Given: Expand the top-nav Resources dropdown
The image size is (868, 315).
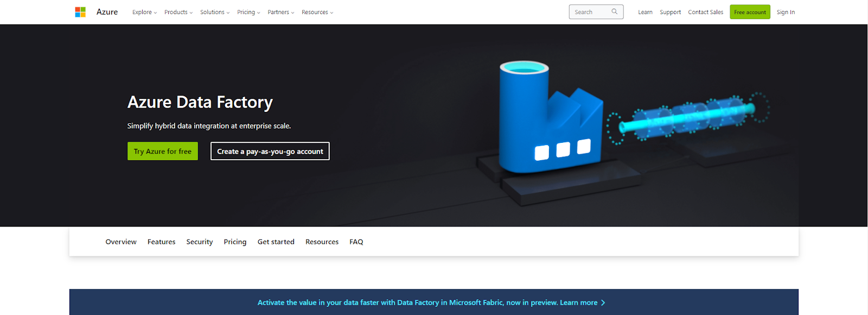Looking at the screenshot, I should [317, 12].
